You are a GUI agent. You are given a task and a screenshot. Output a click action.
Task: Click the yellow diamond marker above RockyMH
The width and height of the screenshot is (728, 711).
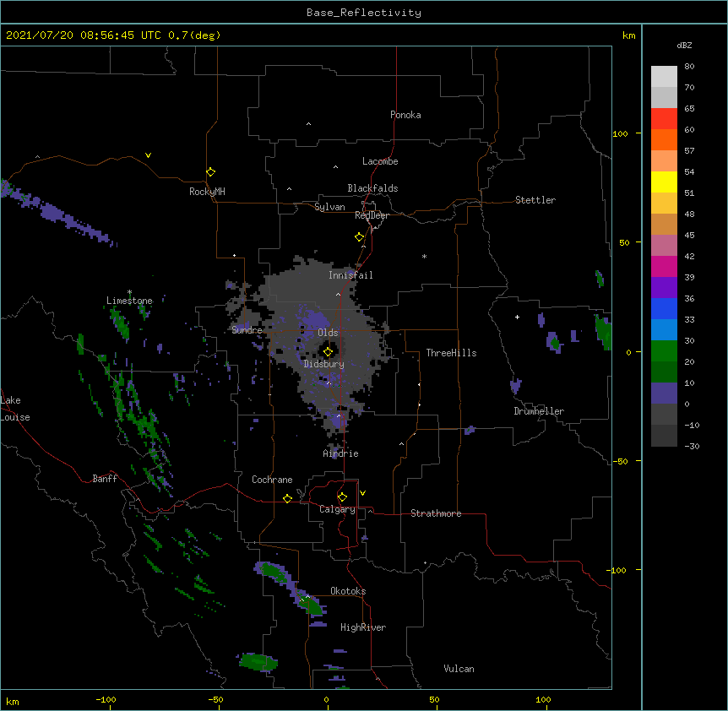pyautogui.click(x=211, y=172)
